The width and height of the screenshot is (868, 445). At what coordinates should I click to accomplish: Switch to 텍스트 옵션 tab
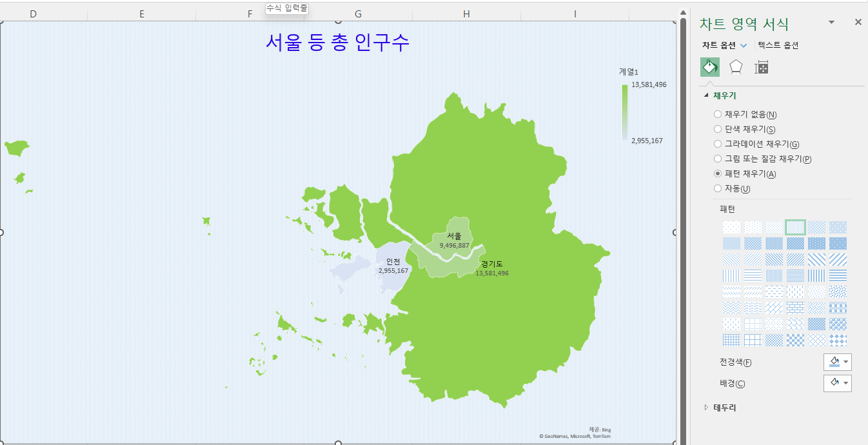click(x=778, y=45)
